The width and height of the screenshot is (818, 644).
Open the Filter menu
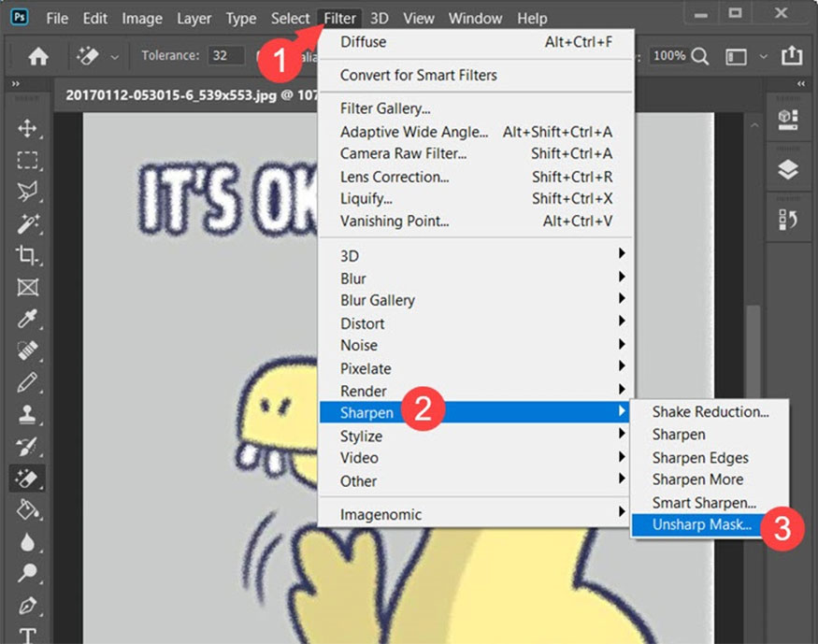(338, 18)
